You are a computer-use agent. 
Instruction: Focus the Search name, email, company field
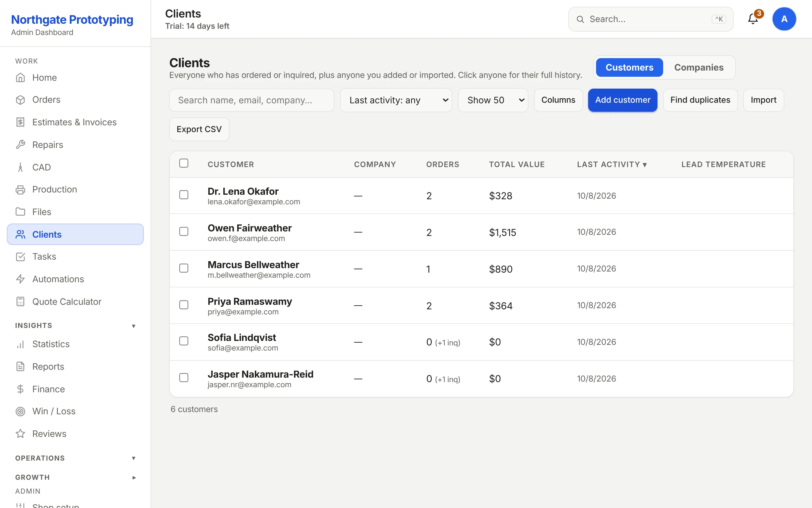pos(252,100)
